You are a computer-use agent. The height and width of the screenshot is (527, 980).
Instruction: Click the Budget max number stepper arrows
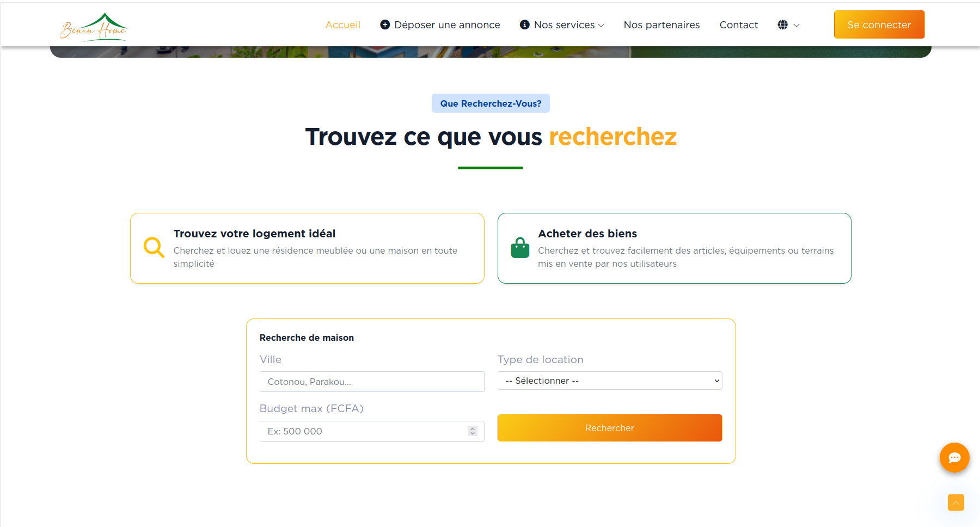pos(473,431)
